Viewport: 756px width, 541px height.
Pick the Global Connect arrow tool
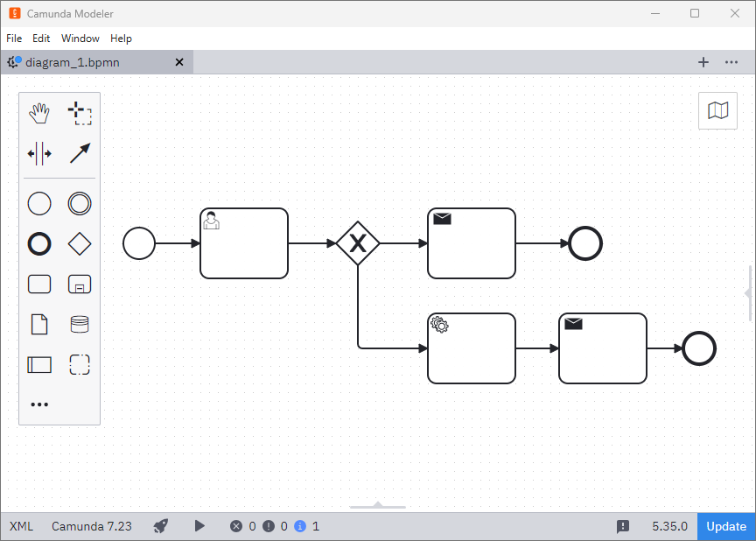[x=80, y=153]
